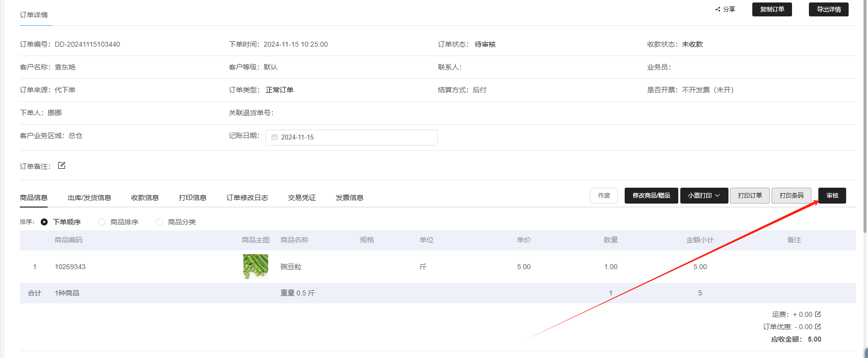This screenshot has height=358, width=868.
Task: Click the 打印条码 button
Action: tap(791, 196)
